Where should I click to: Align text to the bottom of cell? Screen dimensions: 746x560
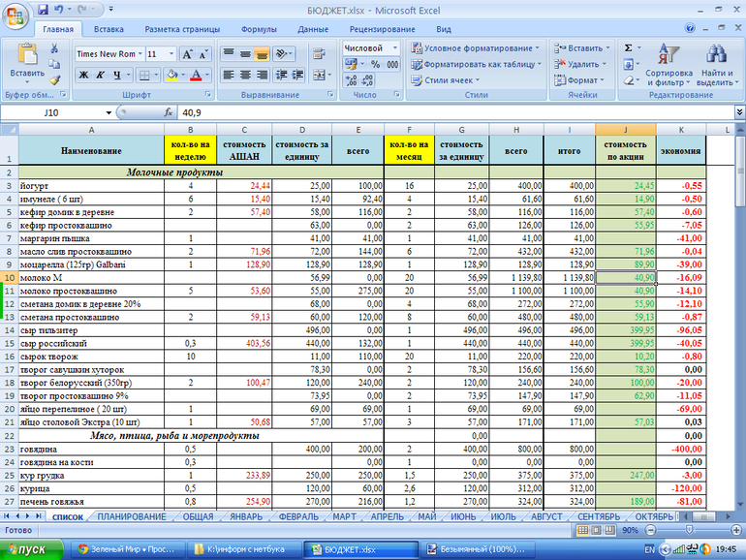coord(262,53)
